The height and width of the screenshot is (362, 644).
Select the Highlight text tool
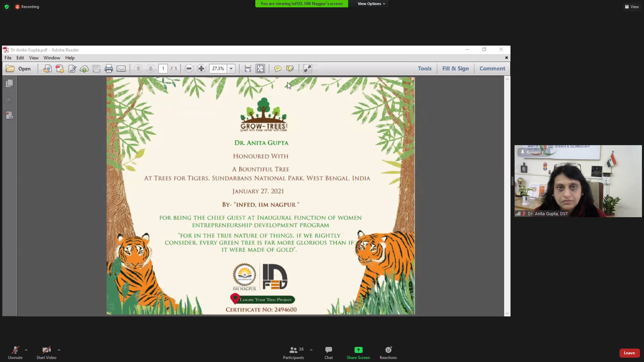tap(290, 69)
